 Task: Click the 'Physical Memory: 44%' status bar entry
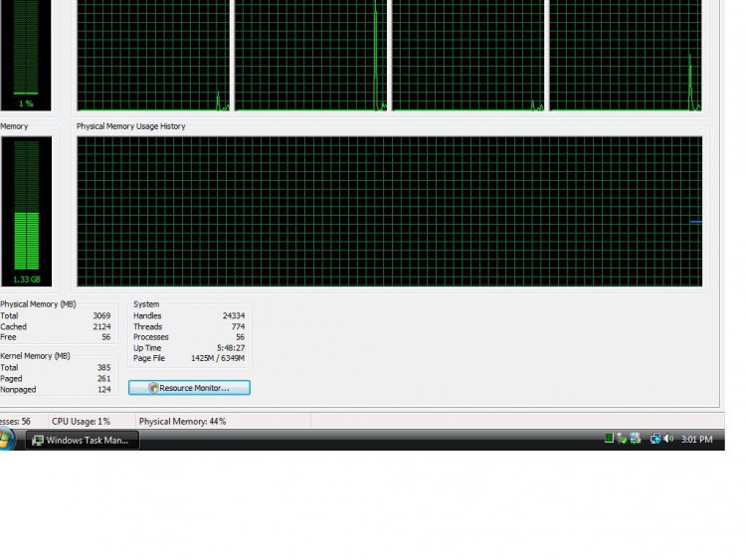coord(182,422)
